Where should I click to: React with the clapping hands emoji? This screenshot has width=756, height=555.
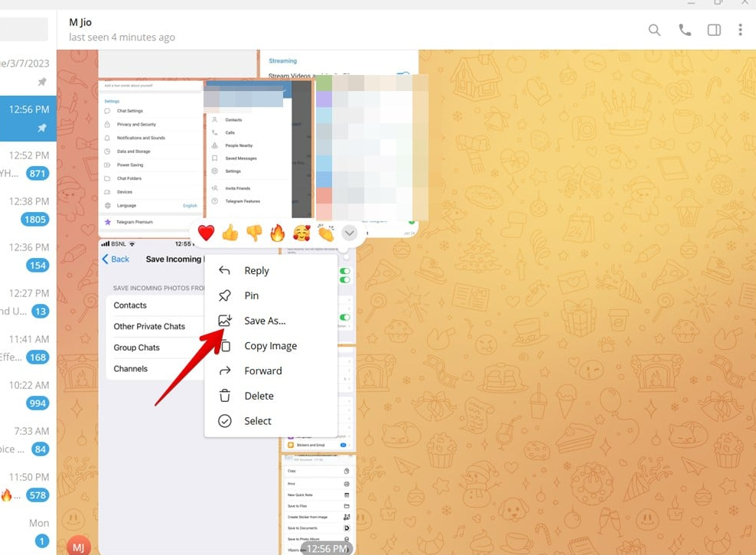coord(326,233)
